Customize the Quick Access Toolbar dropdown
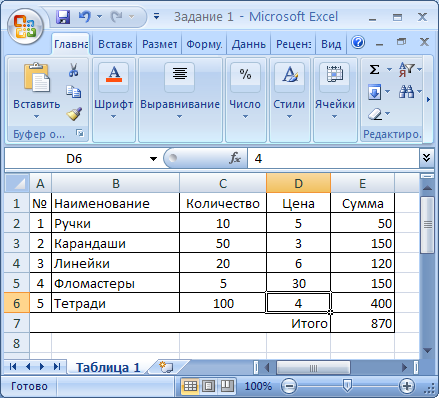 (156, 16)
